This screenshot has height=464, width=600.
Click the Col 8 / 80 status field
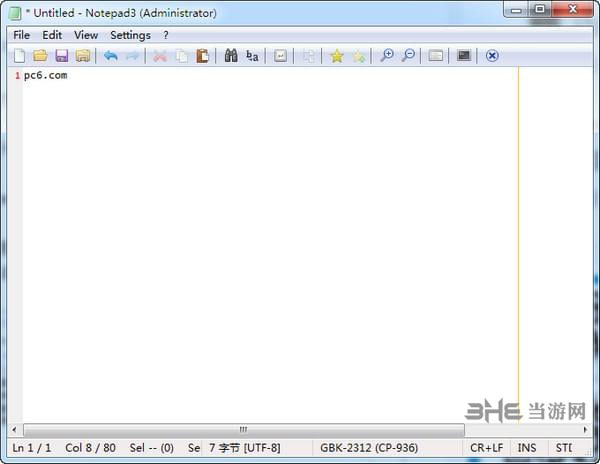(90, 448)
